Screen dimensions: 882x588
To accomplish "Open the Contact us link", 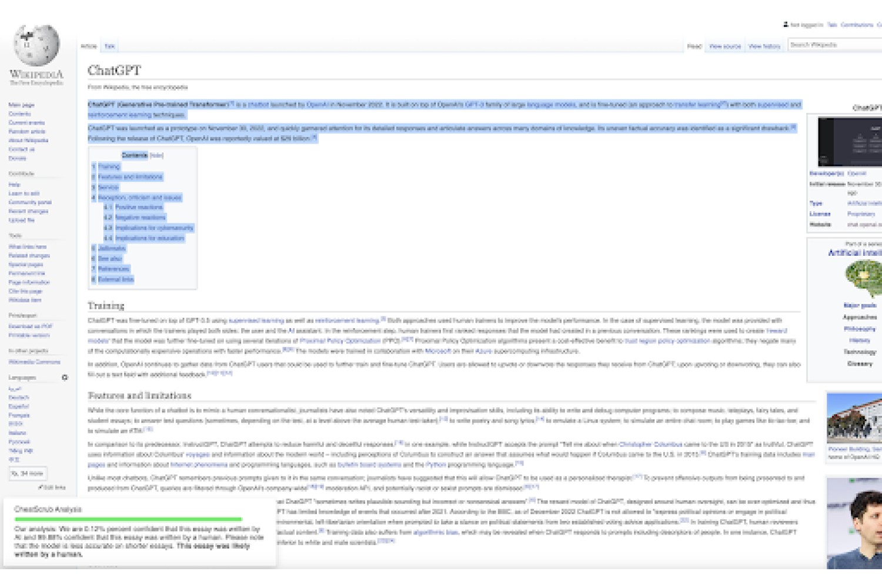I will (x=21, y=149).
